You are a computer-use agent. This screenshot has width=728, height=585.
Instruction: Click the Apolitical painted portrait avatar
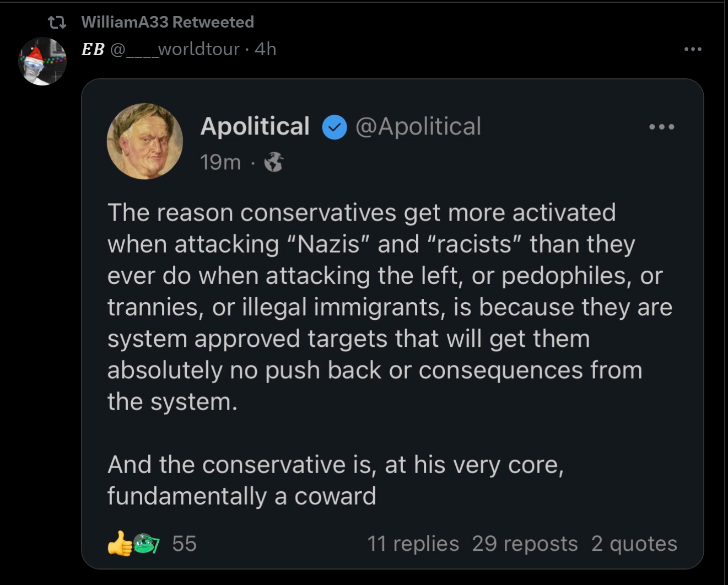point(145,141)
